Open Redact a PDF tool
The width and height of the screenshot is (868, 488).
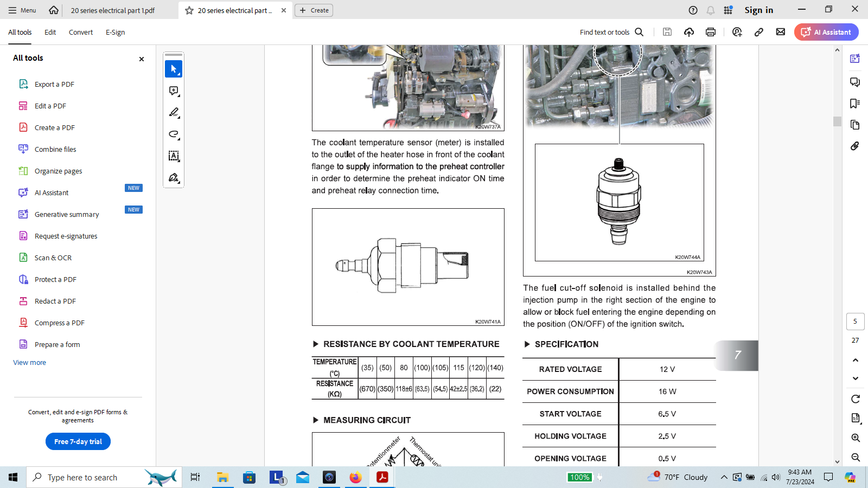[55, 301]
